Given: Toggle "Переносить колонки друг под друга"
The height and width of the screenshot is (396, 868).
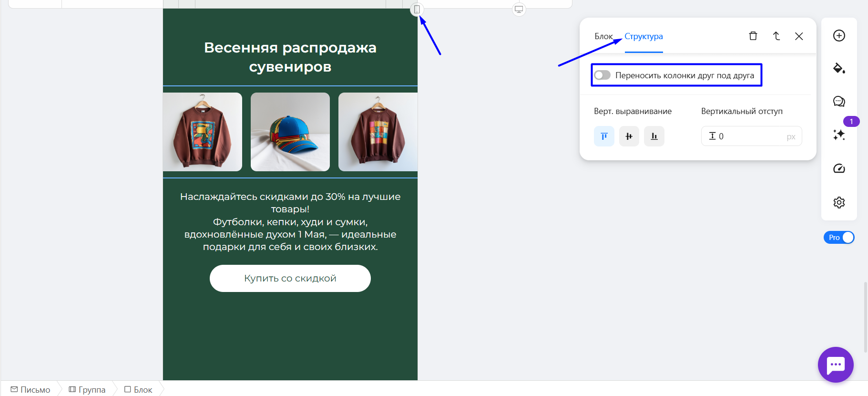Looking at the screenshot, I should pyautogui.click(x=602, y=75).
